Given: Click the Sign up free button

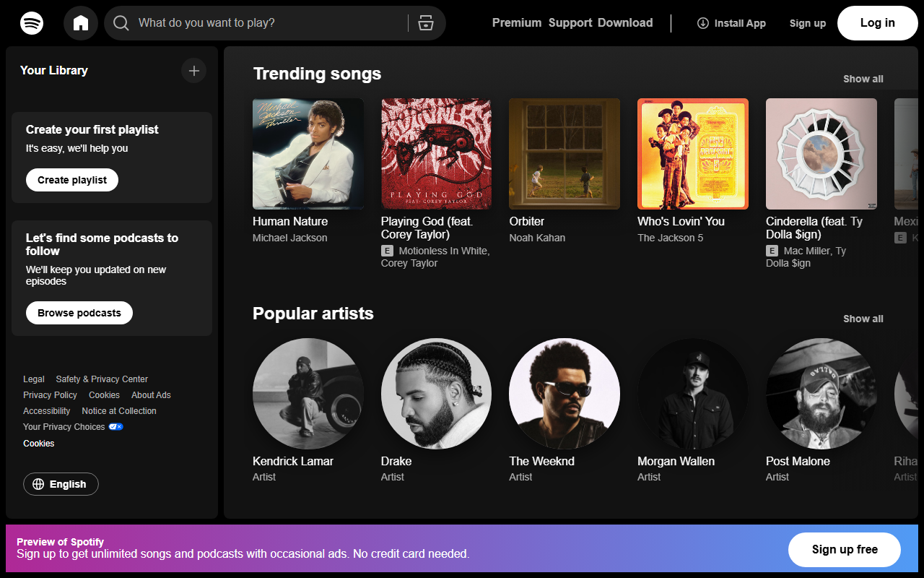Looking at the screenshot, I should [845, 550].
